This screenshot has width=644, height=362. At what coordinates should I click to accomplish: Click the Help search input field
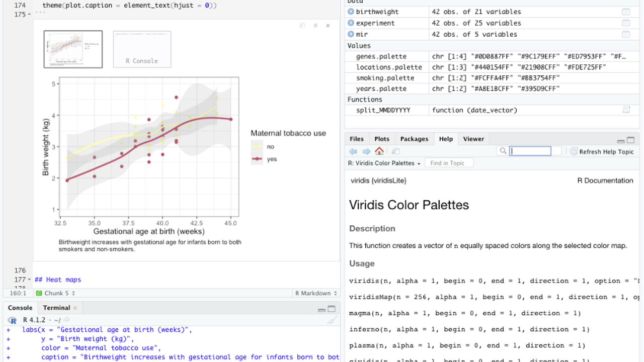point(530,151)
